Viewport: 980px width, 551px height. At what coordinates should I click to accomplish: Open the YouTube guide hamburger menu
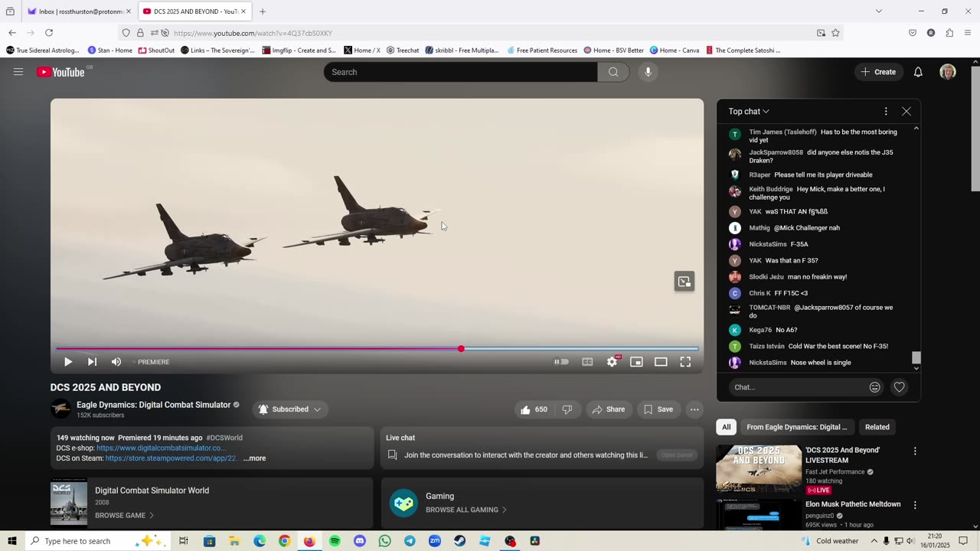(18, 72)
